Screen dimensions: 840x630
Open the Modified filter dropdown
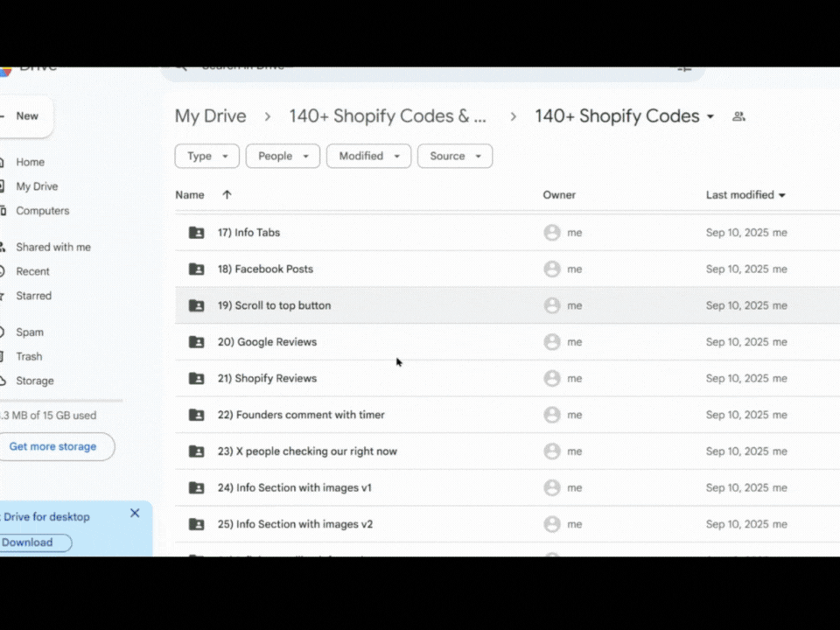(x=368, y=156)
